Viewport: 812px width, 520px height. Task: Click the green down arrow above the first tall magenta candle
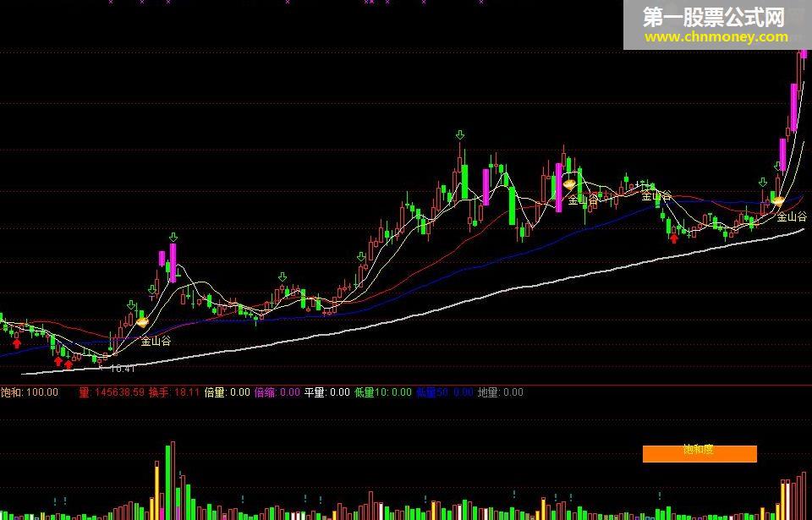click(x=173, y=238)
